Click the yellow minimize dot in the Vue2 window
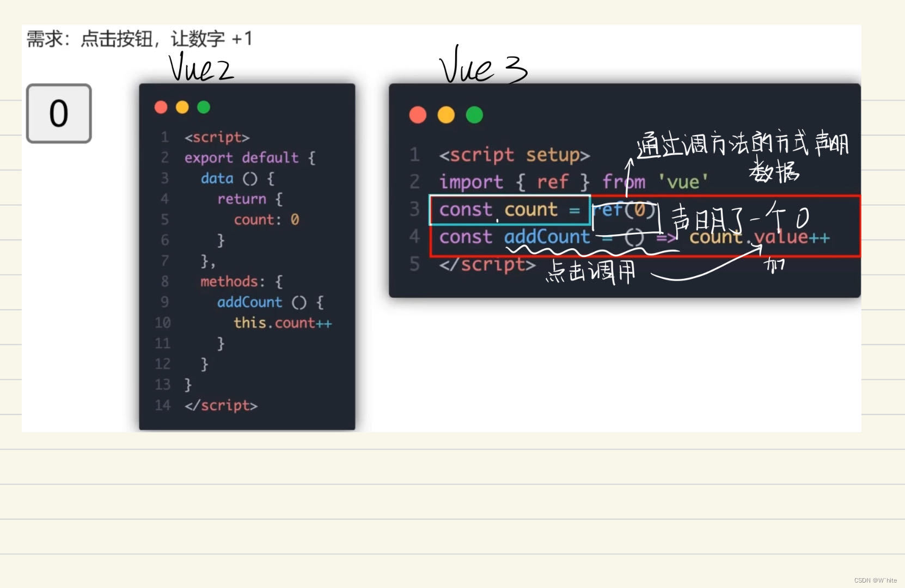This screenshot has height=588, width=905. click(x=182, y=107)
